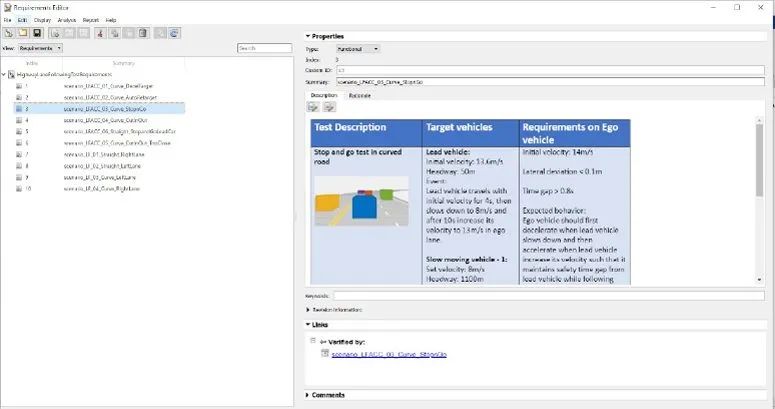Select tree row scenario_LF_04_Curve_RightLane
The height and width of the screenshot is (409, 775).
click(99, 188)
